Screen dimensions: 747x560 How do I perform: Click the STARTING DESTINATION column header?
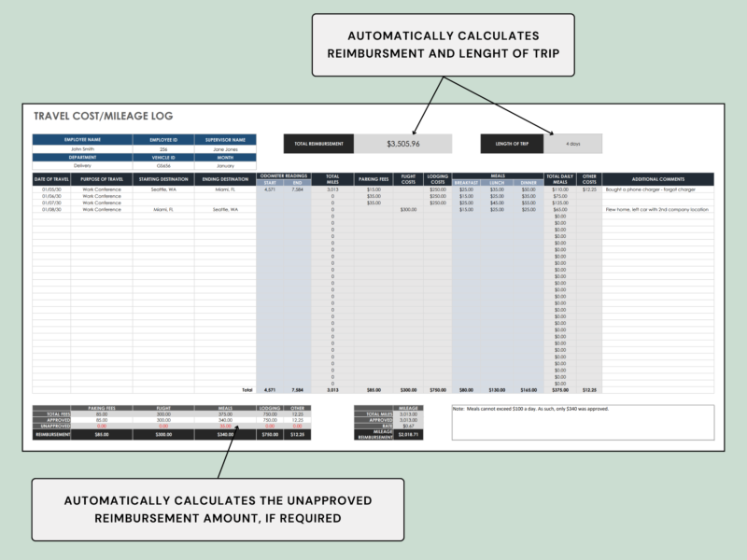point(163,179)
